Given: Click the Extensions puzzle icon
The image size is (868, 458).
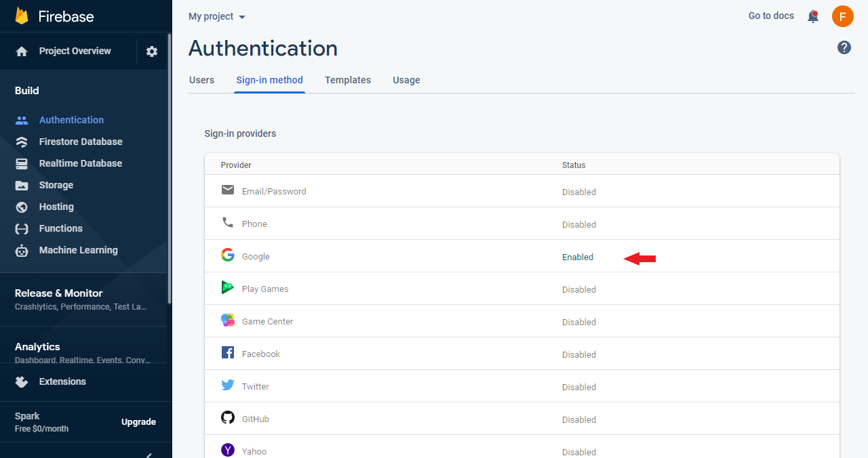Looking at the screenshot, I should pos(23,381).
